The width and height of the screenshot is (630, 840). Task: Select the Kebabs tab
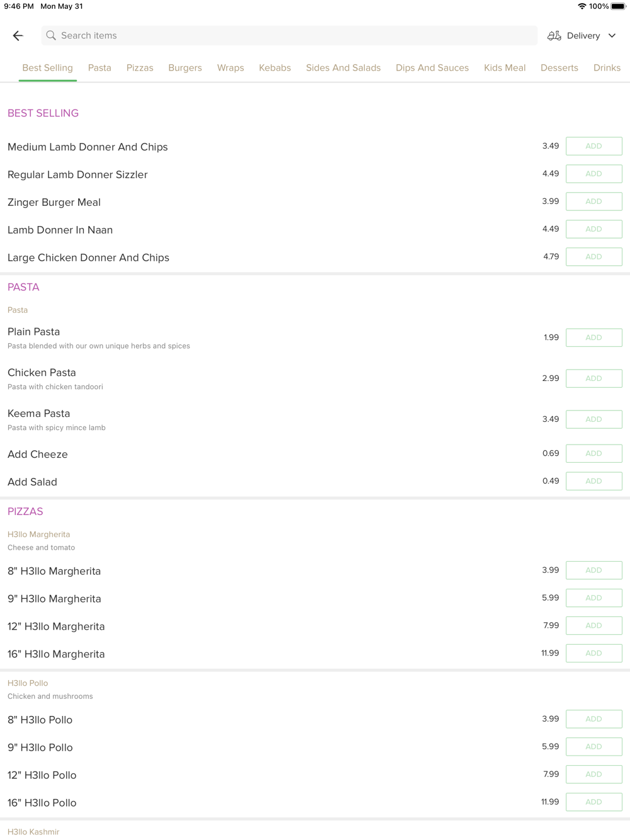pos(275,68)
